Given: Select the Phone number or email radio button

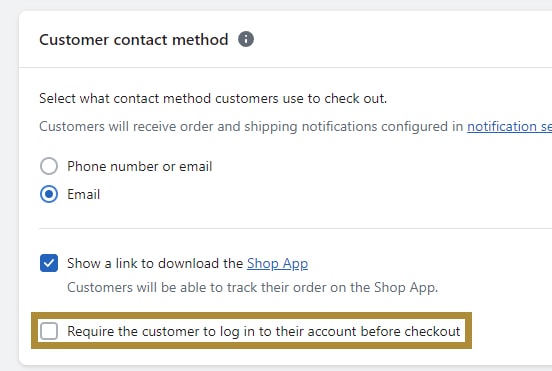Looking at the screenshot, I should click(49, 166).
